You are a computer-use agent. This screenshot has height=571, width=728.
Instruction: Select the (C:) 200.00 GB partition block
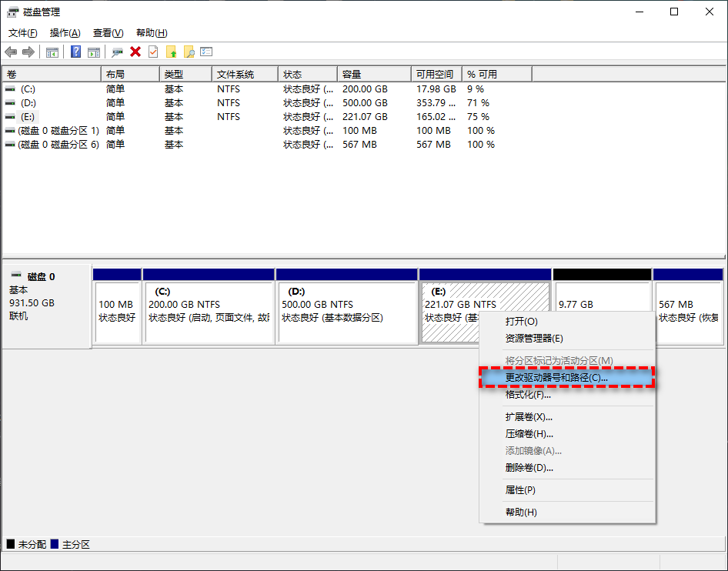coord(209,306)
